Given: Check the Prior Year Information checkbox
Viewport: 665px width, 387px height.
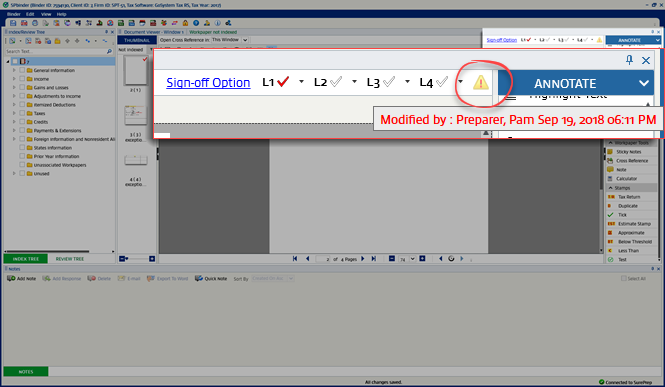Looking at the screenshot, I should (22, 156).
